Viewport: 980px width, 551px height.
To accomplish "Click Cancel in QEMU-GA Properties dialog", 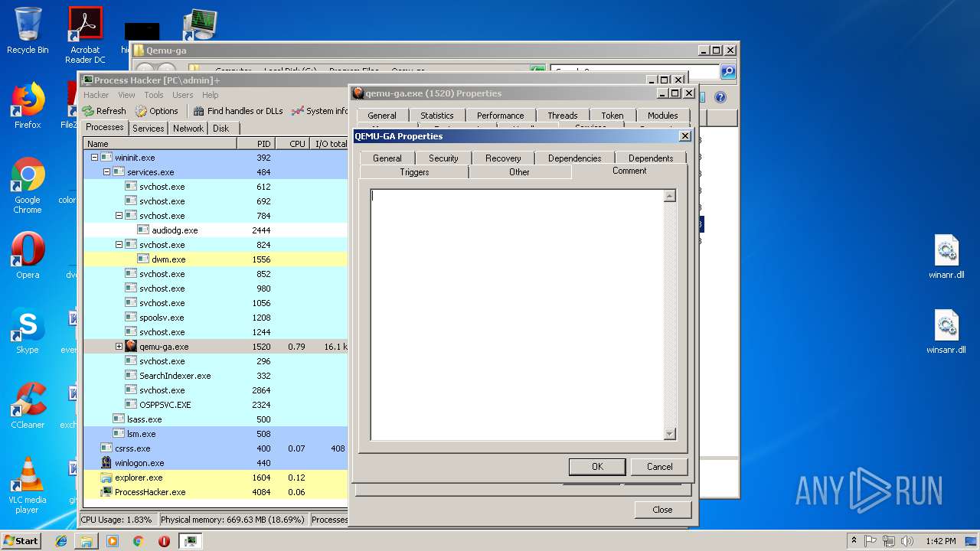I will [x=659, y=467].
